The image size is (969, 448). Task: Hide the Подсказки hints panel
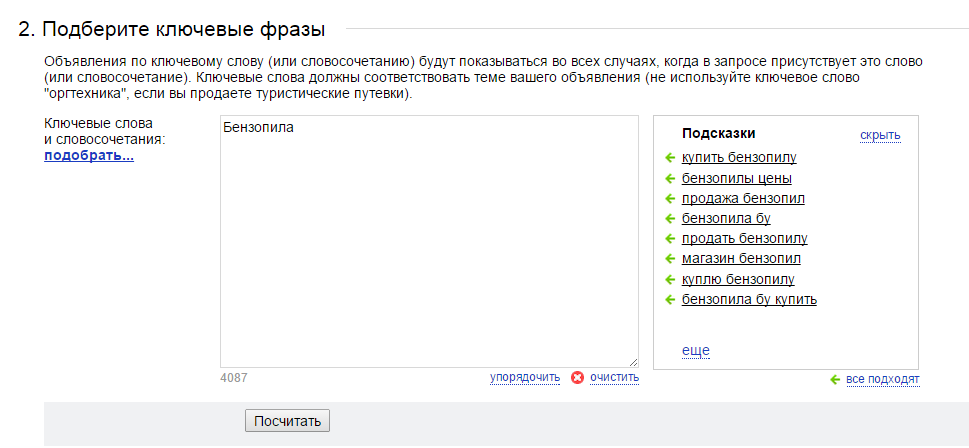tap(880, 135)
